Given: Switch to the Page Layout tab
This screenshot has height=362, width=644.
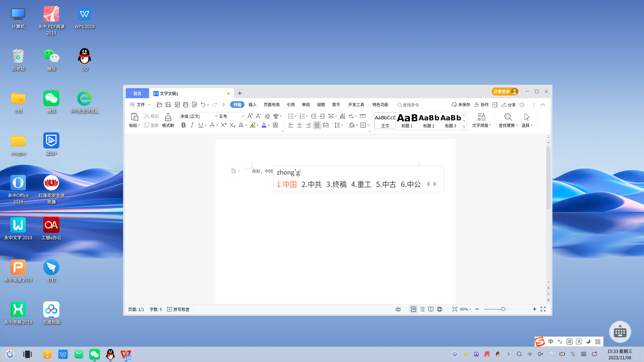Looking at the screenshot, I should [271, 105].
